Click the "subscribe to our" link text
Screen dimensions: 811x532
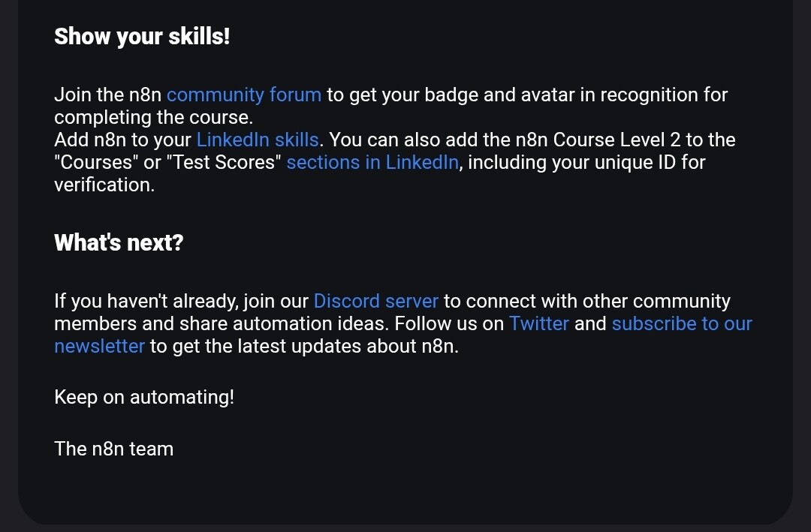point(682,324)
